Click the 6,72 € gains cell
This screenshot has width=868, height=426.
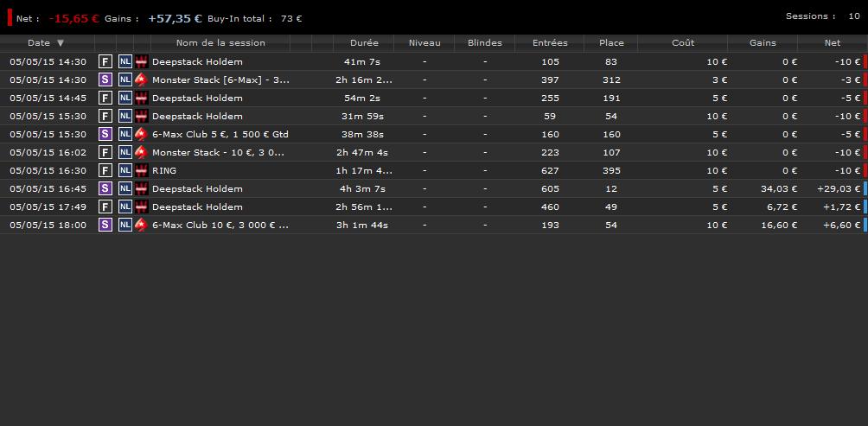(782, 207)
